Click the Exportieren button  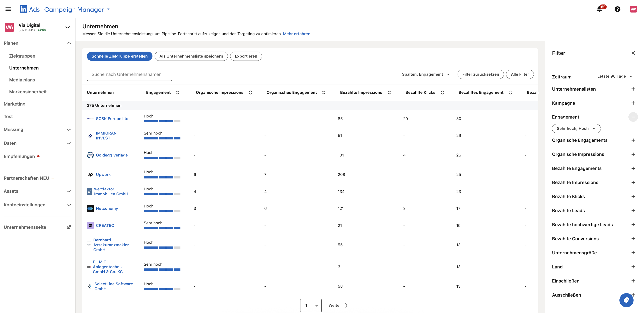point(246,56)
